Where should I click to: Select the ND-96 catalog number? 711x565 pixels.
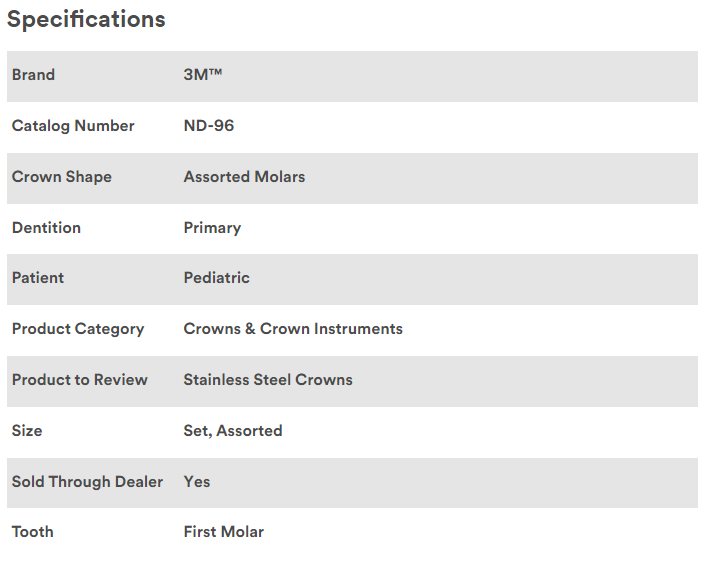pos(209,126)
